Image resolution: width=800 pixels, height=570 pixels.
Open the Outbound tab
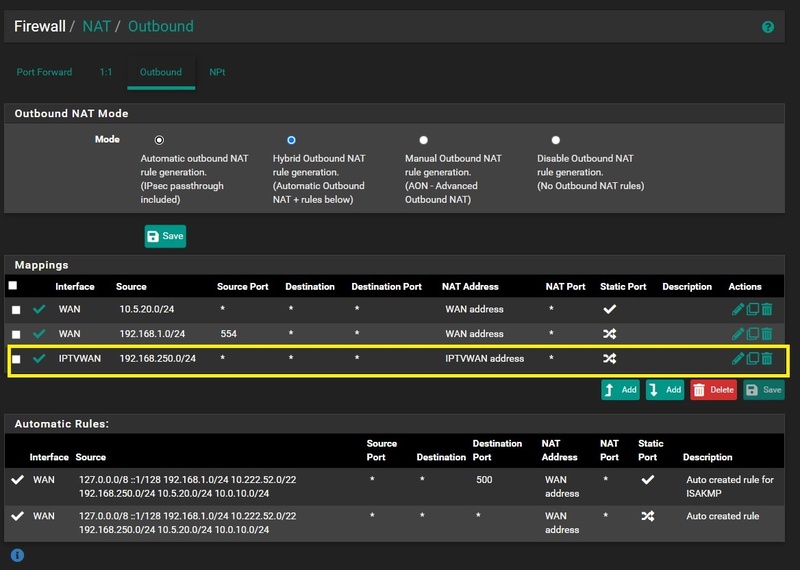pyautogui.click(x=161, y=72)
